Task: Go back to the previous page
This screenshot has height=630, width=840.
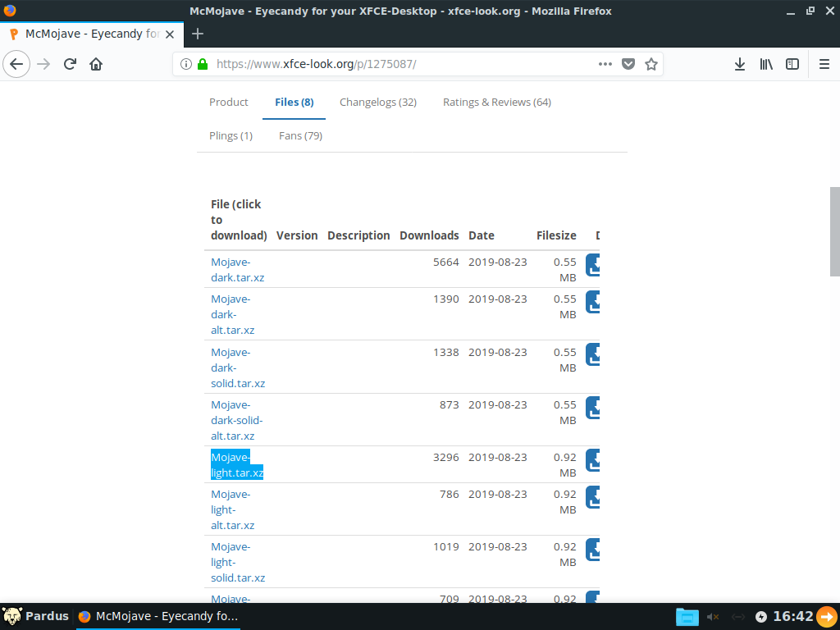Action: click(16, 64)
